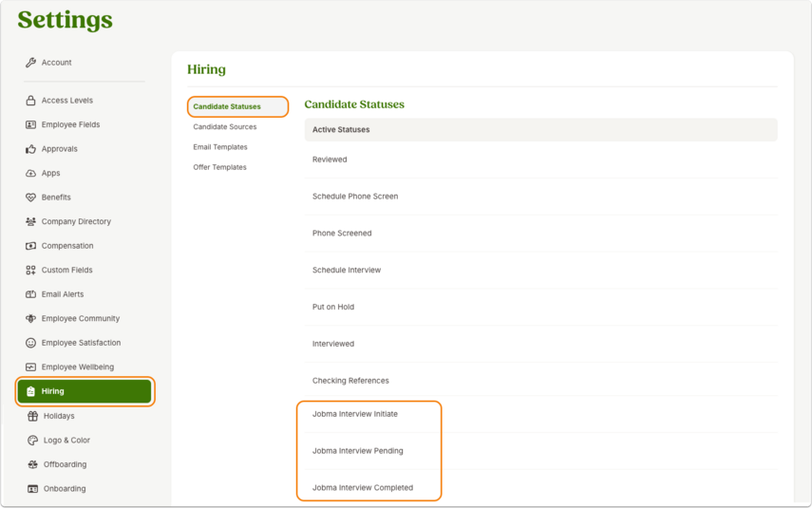Click the Interviewed status row
The image size is (812, 508).
coord(540,344)
